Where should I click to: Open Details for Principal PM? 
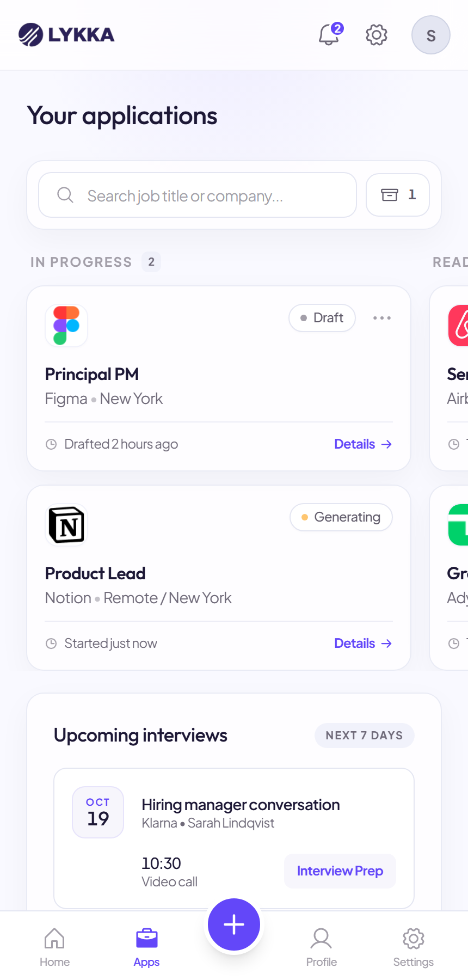pos(363,444)
